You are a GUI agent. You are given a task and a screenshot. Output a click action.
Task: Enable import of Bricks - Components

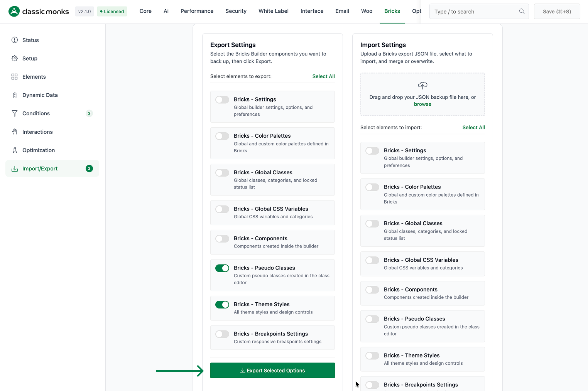click(372, 290)
